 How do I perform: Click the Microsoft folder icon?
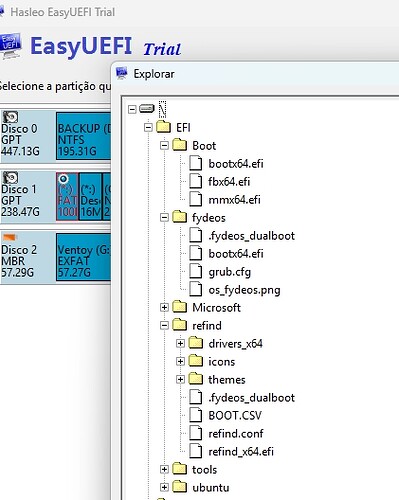tap(180, 306)
